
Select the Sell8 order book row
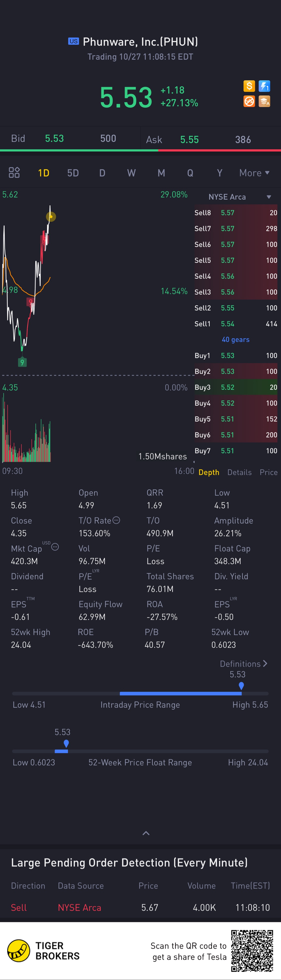pos(236,213)
